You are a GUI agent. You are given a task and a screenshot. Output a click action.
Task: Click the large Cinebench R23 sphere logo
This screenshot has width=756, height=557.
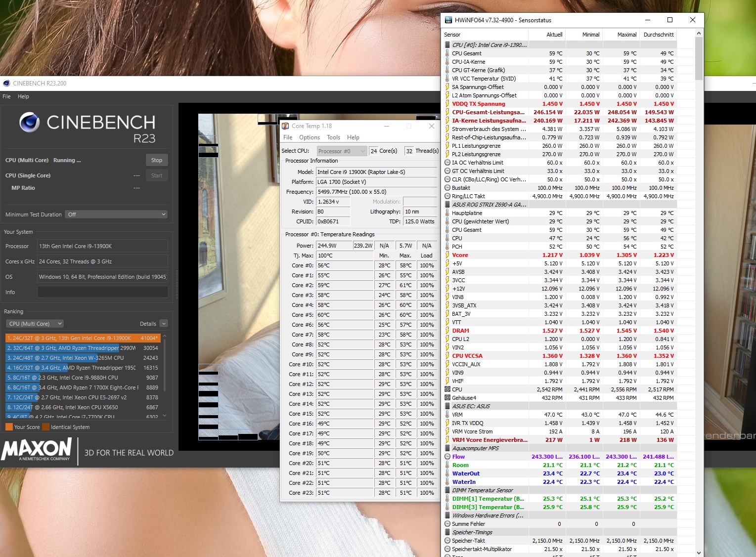click(30, 122)
